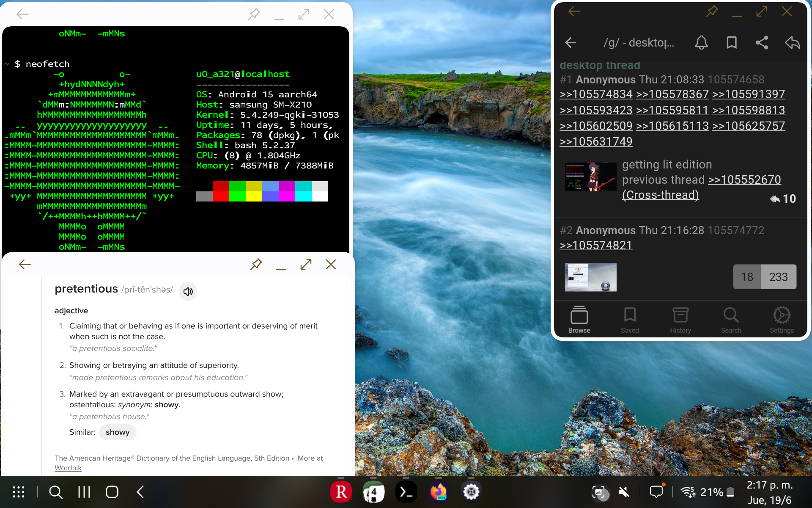Screen dimensions: 812x508
Task: Select the similar word showy
Action: coord(118,432)
